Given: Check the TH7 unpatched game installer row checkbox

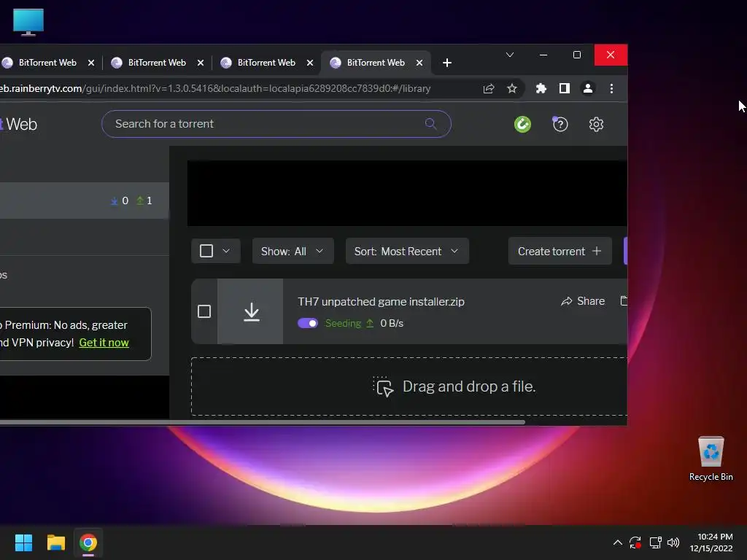Looking at the screenshot, I should (204, 311).
